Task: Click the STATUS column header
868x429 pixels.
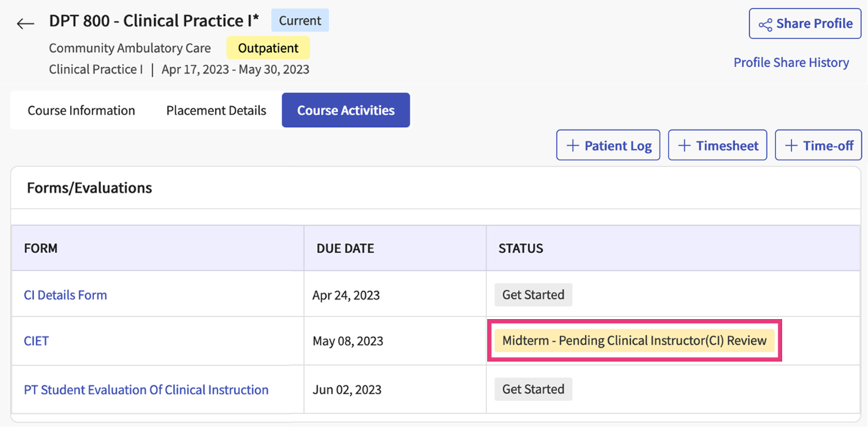Action: [521, 248]
